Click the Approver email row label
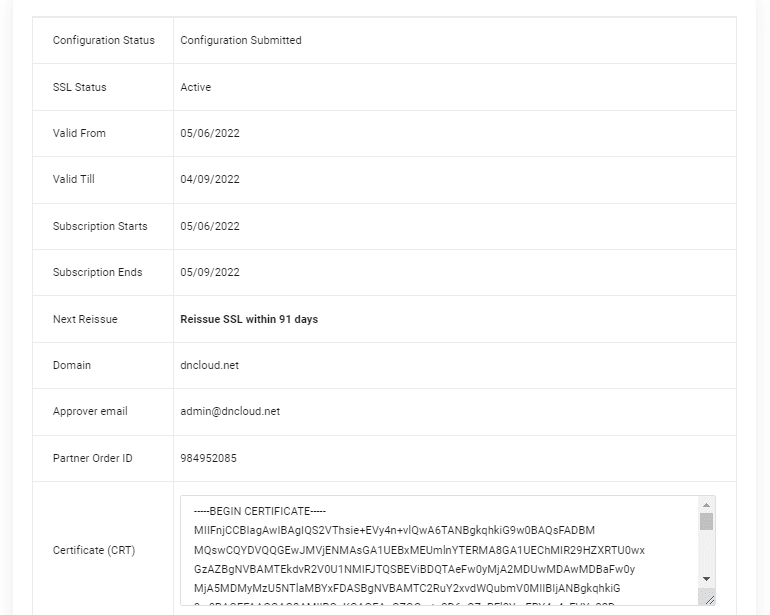Image resolution: width=770 pixels, height=615 pixels. [x=90, y=411]
